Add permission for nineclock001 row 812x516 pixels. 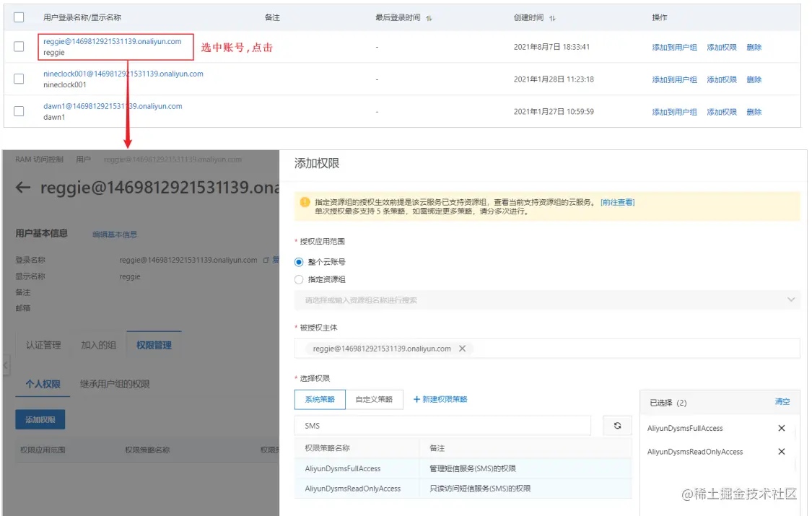pos(721,79)
